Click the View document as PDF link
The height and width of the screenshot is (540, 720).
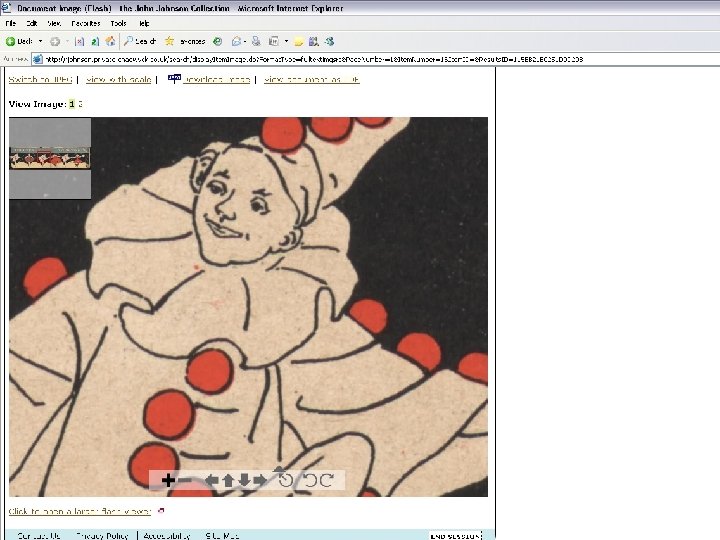pos(311,79)
